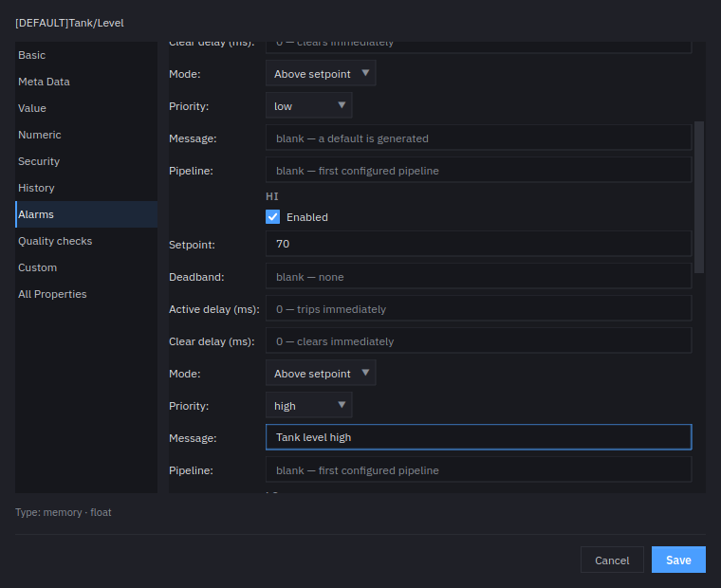Click the Setpoint field showing 70
Screen dimensions: 721x588
(x=479, y=244)
